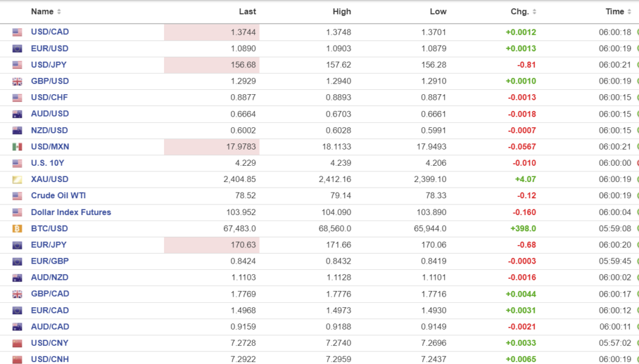Viewport: 639px width, 364px height.
Task: Click the gold bar icon beside XAU/USD
Action: click(x=17, y=180)
